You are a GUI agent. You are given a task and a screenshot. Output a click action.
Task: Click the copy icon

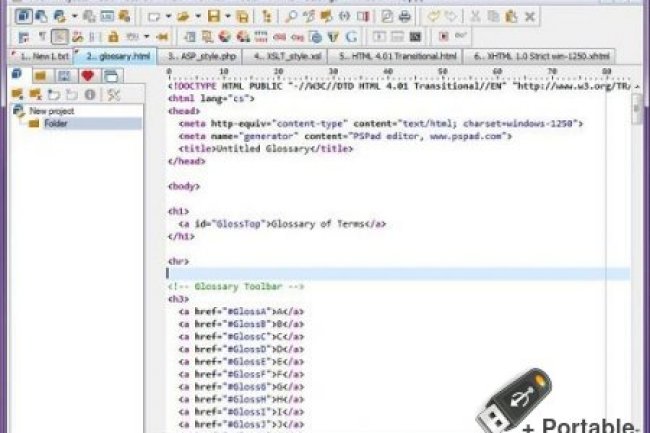click(x=493, y=17)
